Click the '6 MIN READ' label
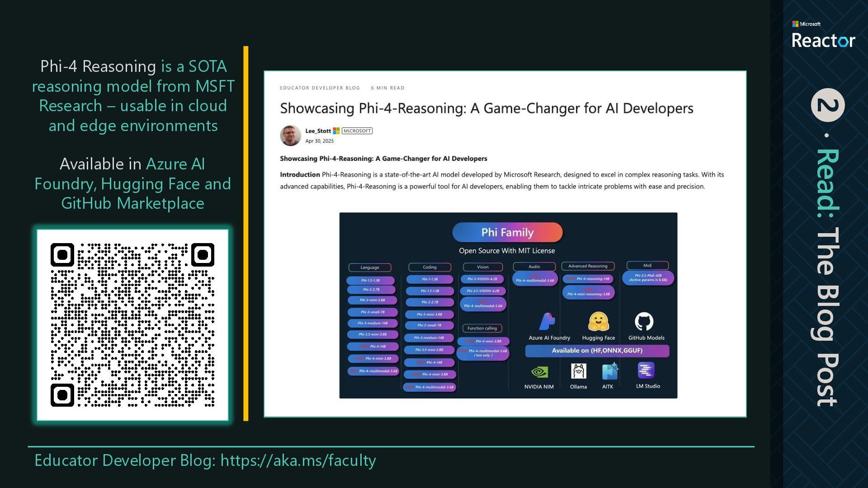Screen dimensions: 868x488 click(387, 88)
